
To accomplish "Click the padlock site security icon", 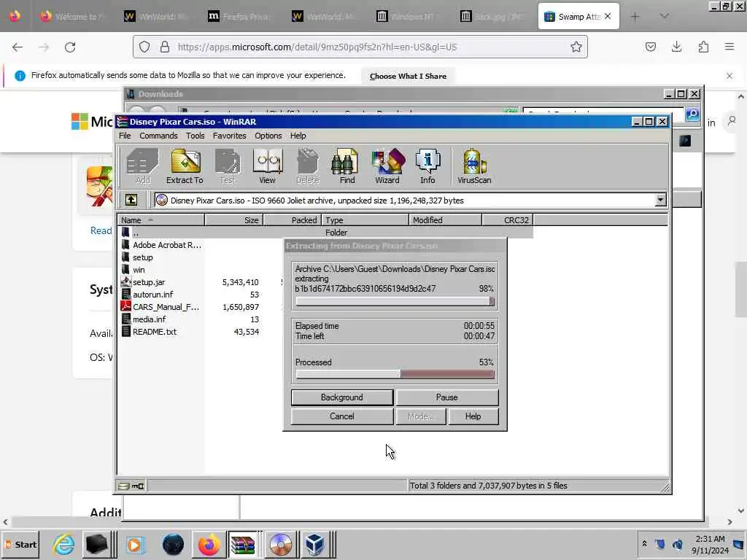I will click(165, 47).
